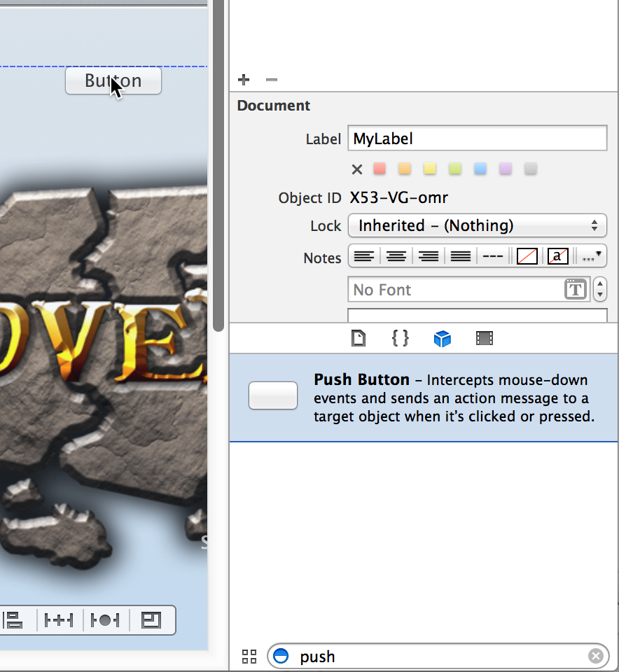Open the Align constraints menu
Screen dimensions: 619x672
pyautogui.click(x=13, y=620)
